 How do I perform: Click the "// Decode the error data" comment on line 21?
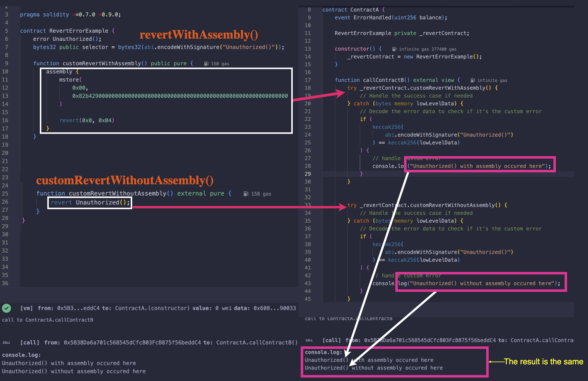(451, 111)
